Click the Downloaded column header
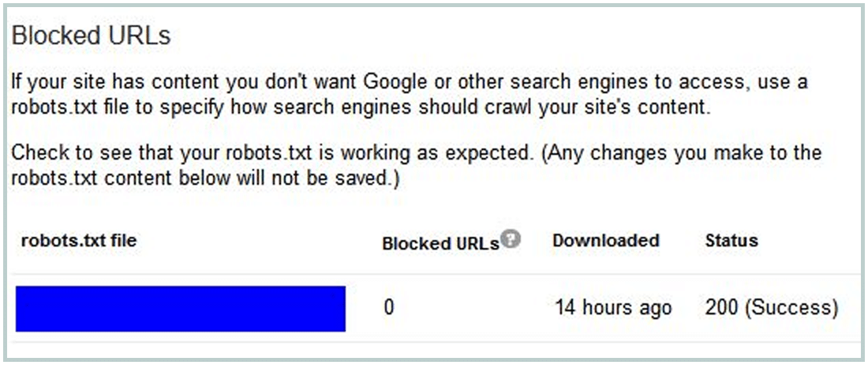The height and width of the screenshot is (365, 868). click(x=605, y=240)
